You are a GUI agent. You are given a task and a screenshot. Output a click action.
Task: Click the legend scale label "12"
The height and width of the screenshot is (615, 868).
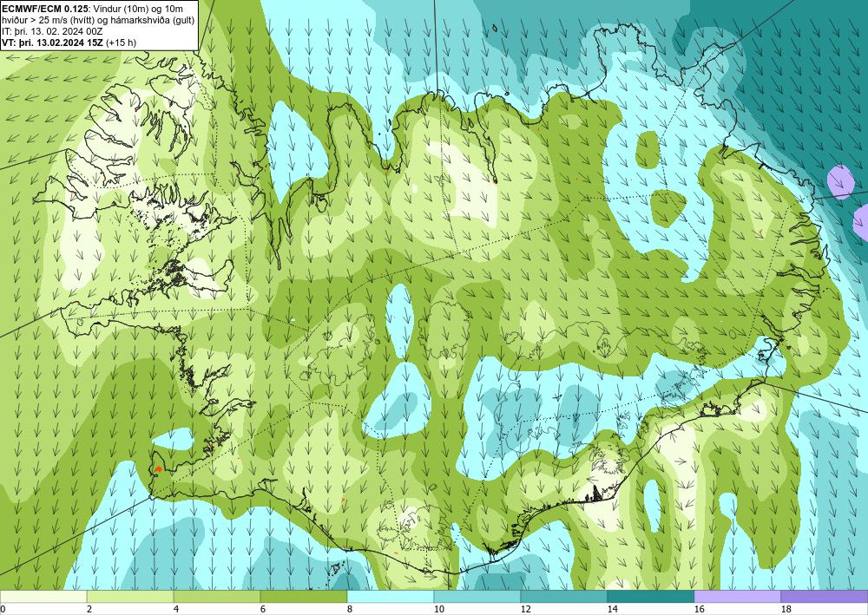(x=525, y=609)
